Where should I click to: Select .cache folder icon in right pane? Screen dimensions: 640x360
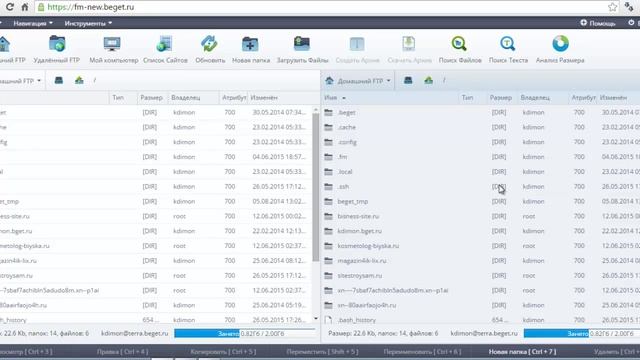tap(329, 127)
